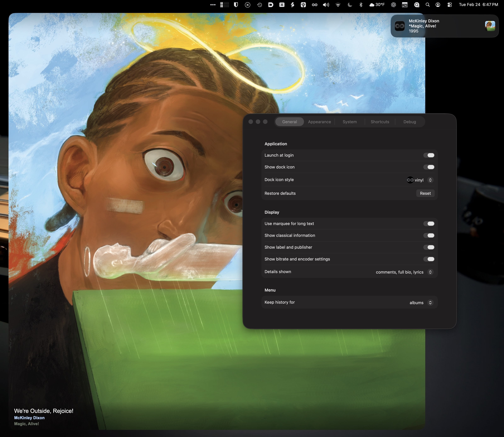The height and width of the screenshot is (437, 504).
Task: Click the album thumbnail in the notification
Action: coord(490,26)
